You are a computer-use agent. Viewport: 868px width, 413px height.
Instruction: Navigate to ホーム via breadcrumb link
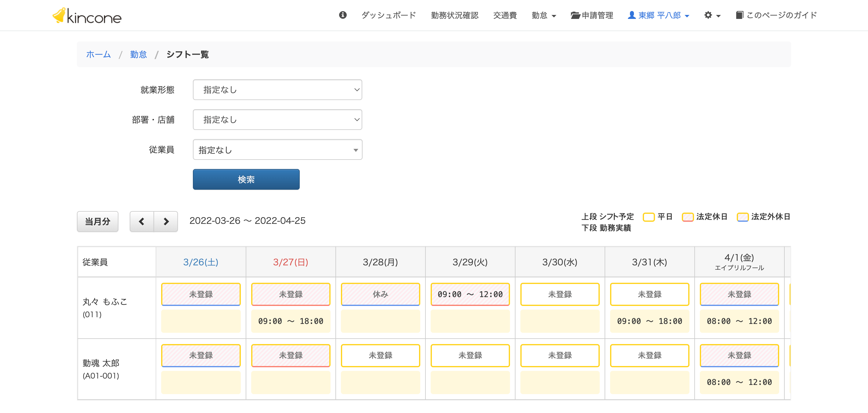click(98, 54)
